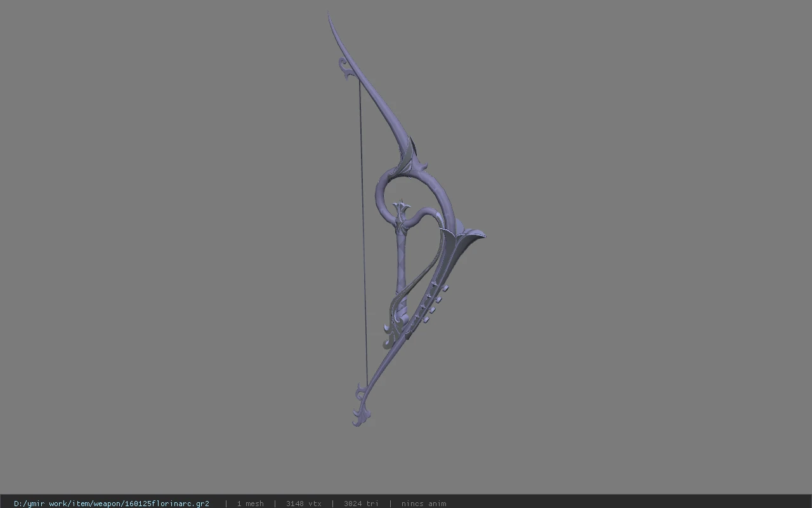Click the '3148 vtx' vertex count
The height and width of the screenshot is (508, 812).
pos(303,504)
